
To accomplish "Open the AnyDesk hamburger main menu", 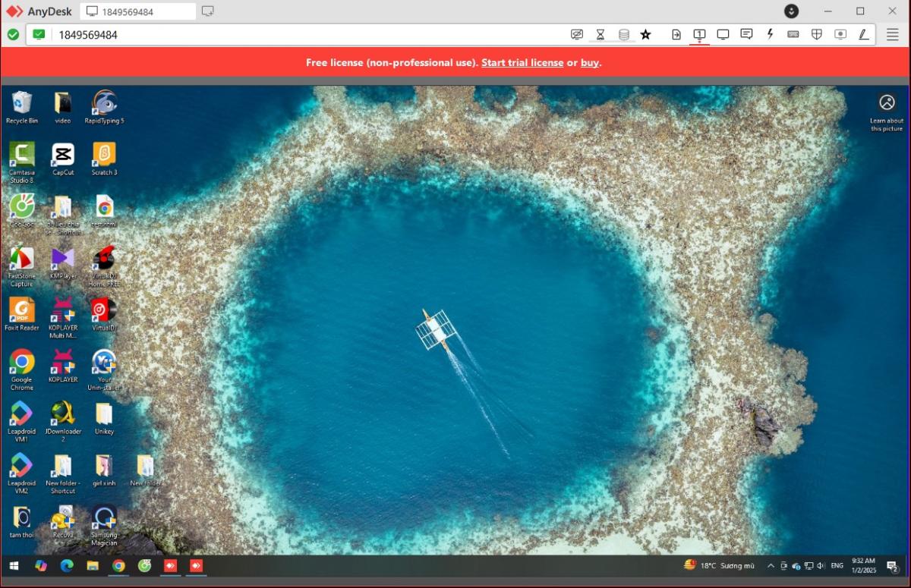I will (892, 34).
